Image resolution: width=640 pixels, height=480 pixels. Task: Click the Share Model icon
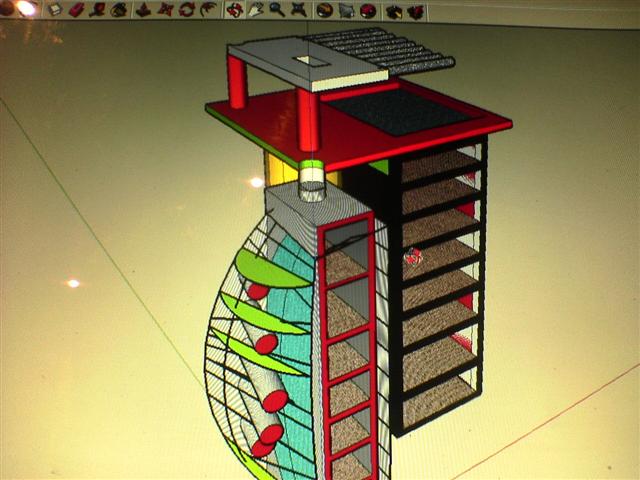coord(413,11)
